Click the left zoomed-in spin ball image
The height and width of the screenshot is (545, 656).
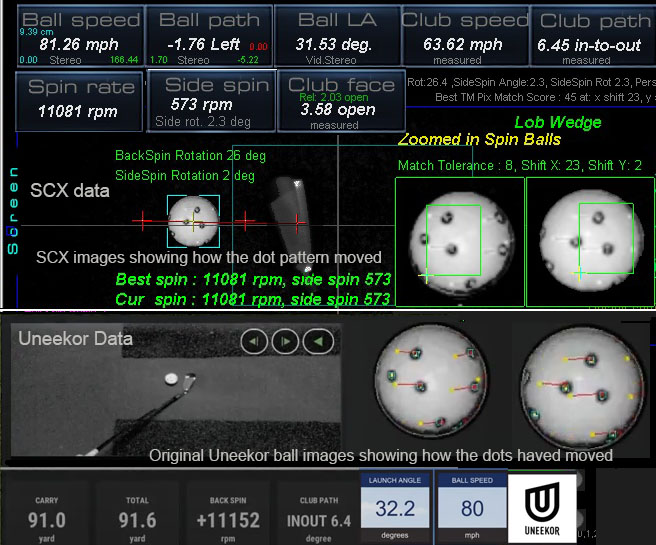tap(459, 241)
